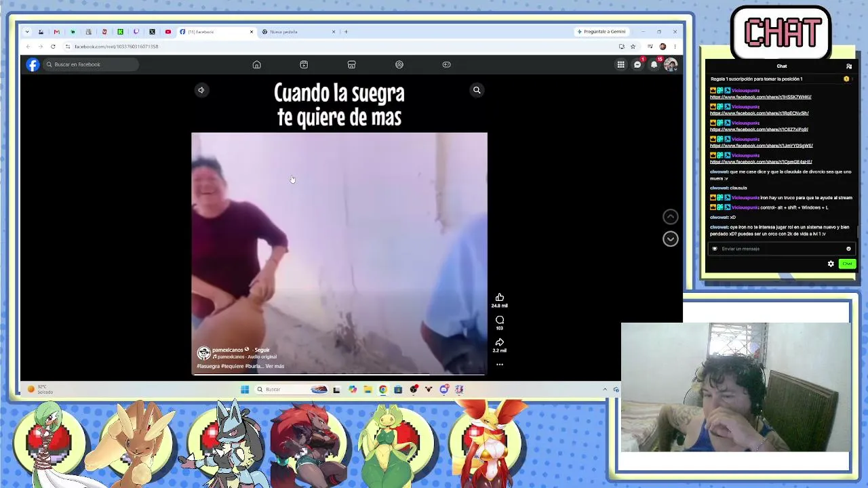Image resolution: width=868 pixels, height=488 pixels.
Task: Open the Facebook Groups icon
Action: pos(399,64)
